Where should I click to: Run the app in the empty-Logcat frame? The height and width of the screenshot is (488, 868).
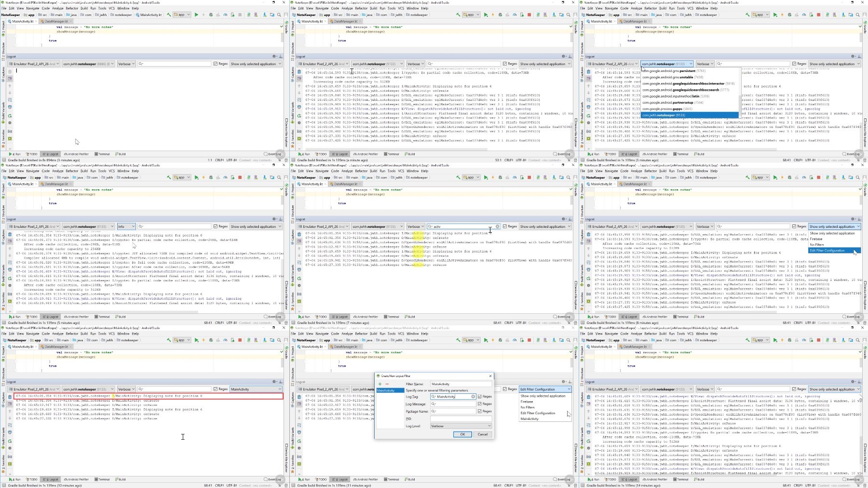tap(196, 15)
